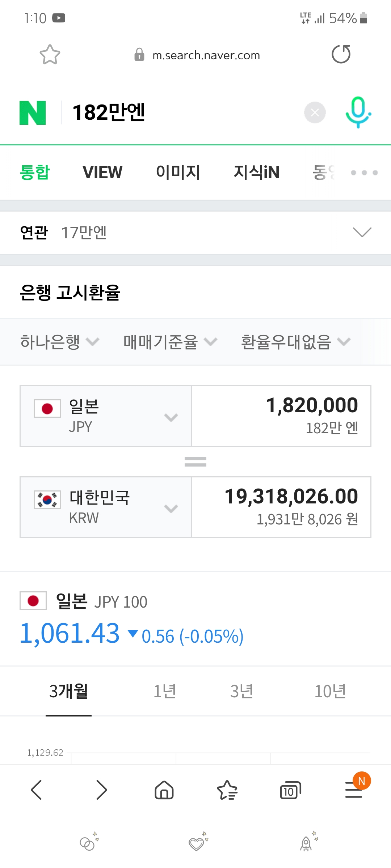
Task: Show open tabs with the 10 tabs icon
Action: pyautogui.click(x=290, y=790)
